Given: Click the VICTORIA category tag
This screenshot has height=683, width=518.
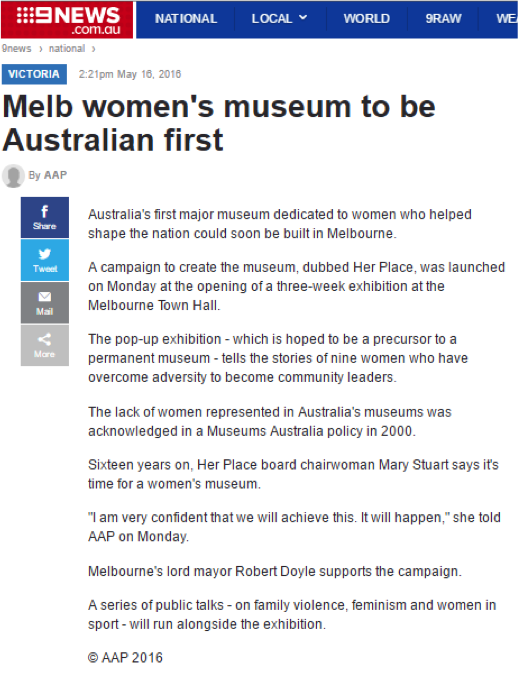Looking at the screenshot, I should 34,74.
